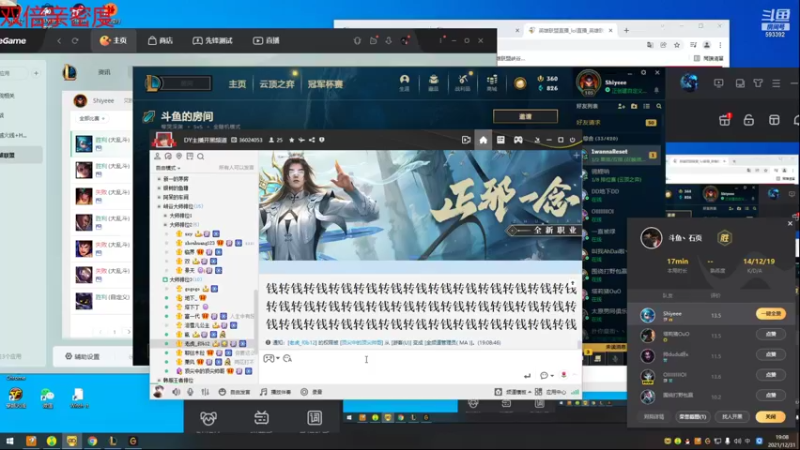
Task: Click add friend icon in friends list
Action: 621,106
